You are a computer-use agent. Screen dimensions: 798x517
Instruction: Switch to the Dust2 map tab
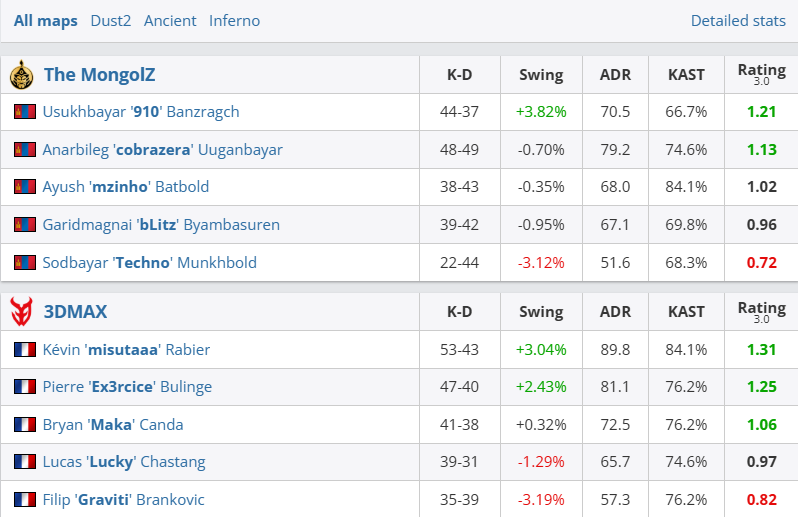pos(110,20)
